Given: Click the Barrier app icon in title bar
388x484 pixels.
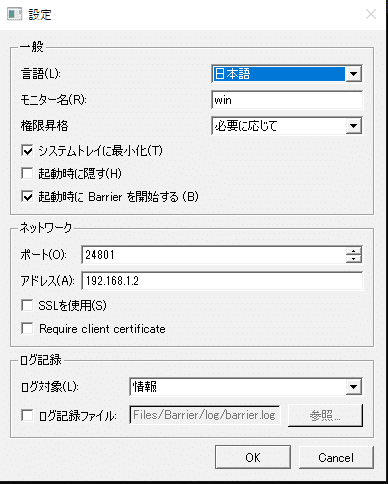Looking at the screenshot, I should coord(15,14).
